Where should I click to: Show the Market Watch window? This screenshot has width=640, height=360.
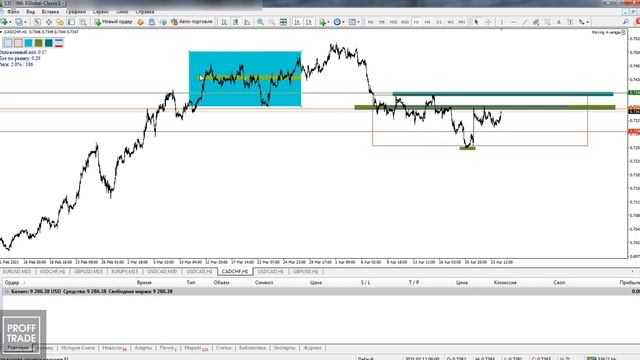[37, 22]
